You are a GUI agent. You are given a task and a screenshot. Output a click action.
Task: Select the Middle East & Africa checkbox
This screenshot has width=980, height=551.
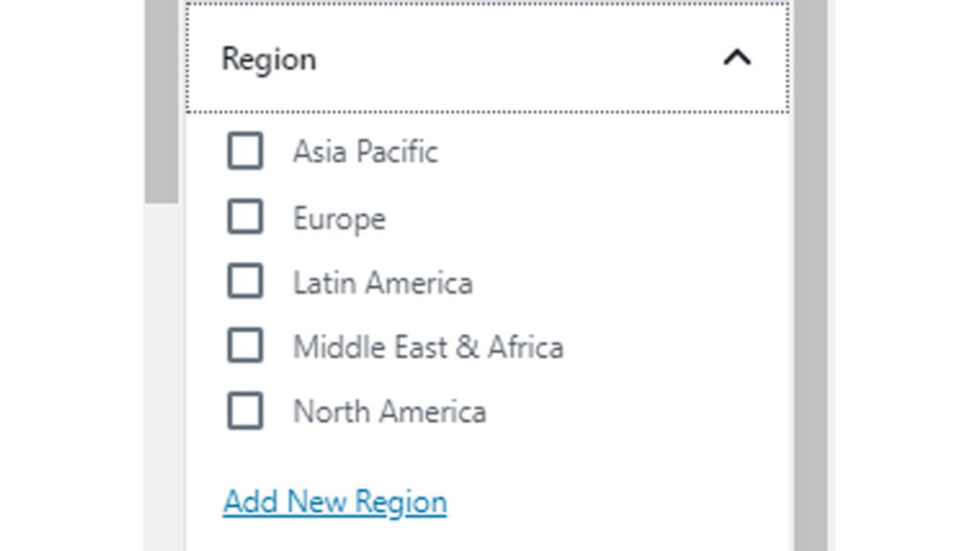tap(245, 346)
